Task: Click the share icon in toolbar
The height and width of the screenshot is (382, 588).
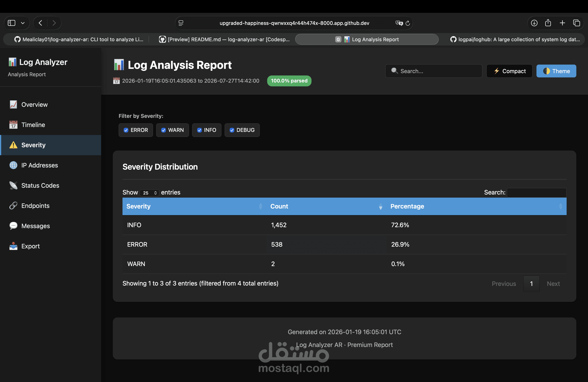Action: coord(548,23)
